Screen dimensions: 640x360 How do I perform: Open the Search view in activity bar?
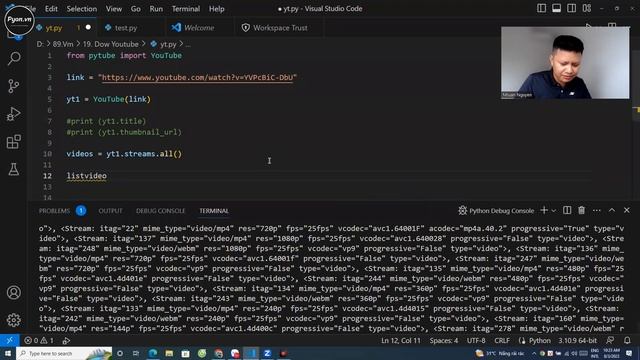(14, 58)
